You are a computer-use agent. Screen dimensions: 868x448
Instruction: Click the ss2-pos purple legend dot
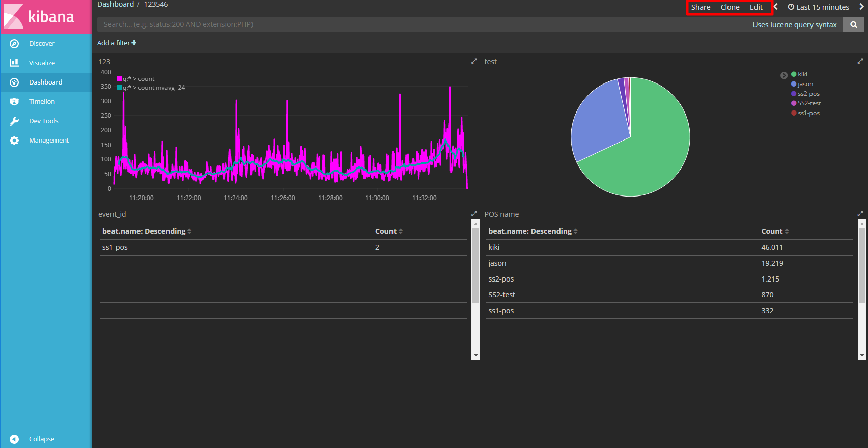(x=794, y=94)
